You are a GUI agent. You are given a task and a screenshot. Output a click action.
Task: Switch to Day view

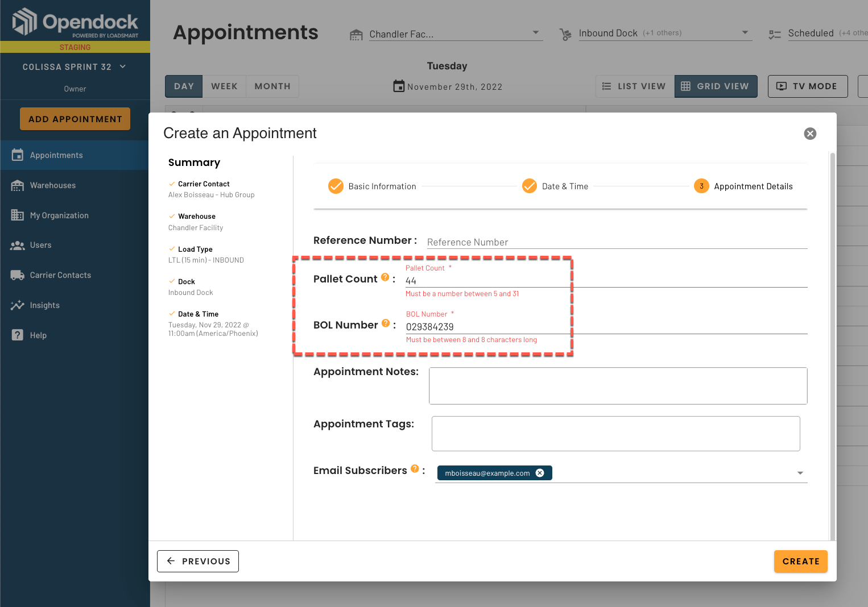click(184, 86)
